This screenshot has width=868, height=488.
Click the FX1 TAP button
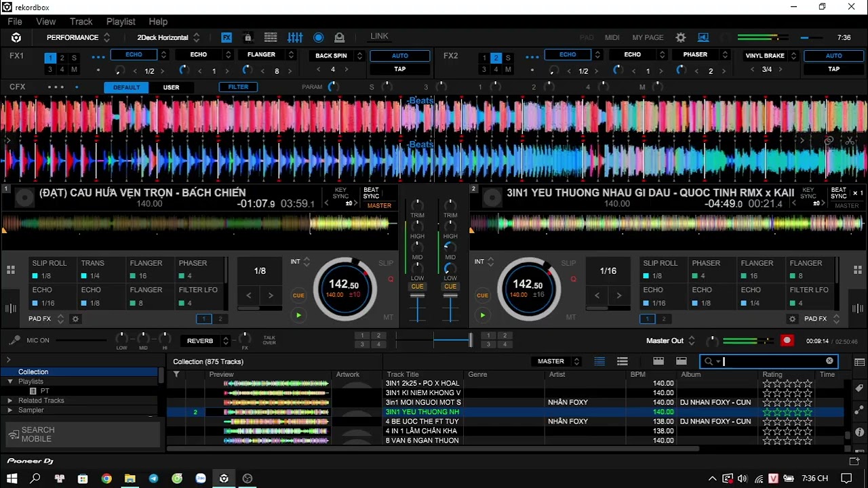click(x=400, y=69)
